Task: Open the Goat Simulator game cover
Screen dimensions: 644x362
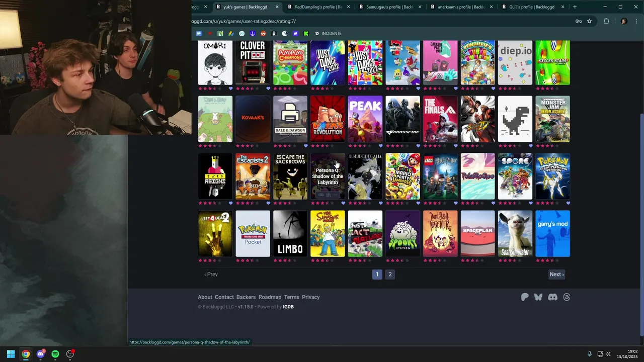Action: click(515, 234)
